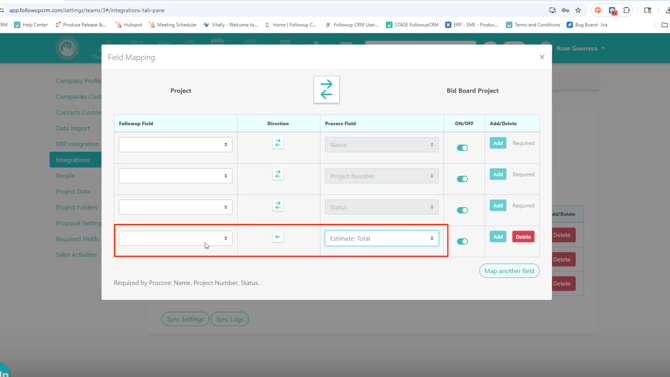
Task: Click Map another field button
Action: click(x=509, y=271)
